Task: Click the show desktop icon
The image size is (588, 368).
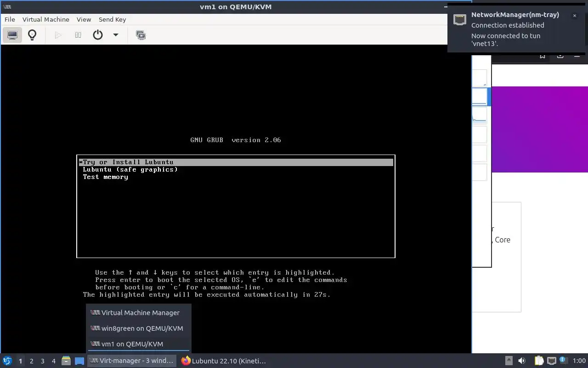Action: coord(79,361)
